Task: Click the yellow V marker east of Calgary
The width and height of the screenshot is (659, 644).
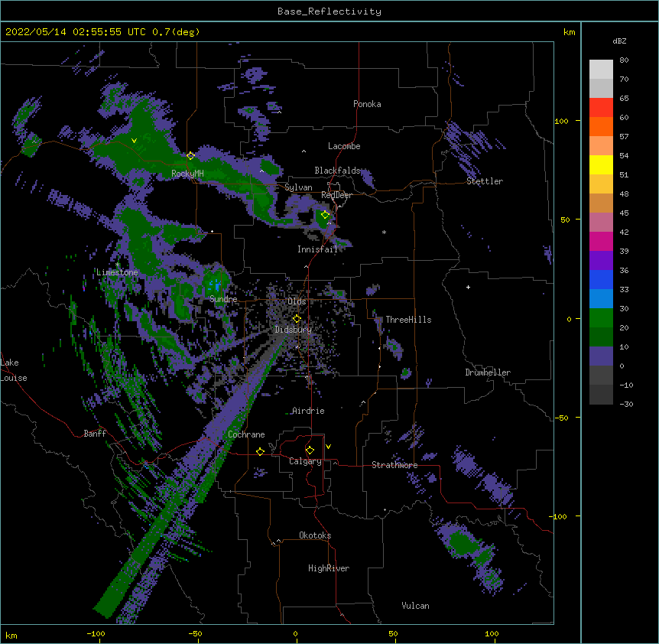Action: pyautogui.click(x=328, y=447)
